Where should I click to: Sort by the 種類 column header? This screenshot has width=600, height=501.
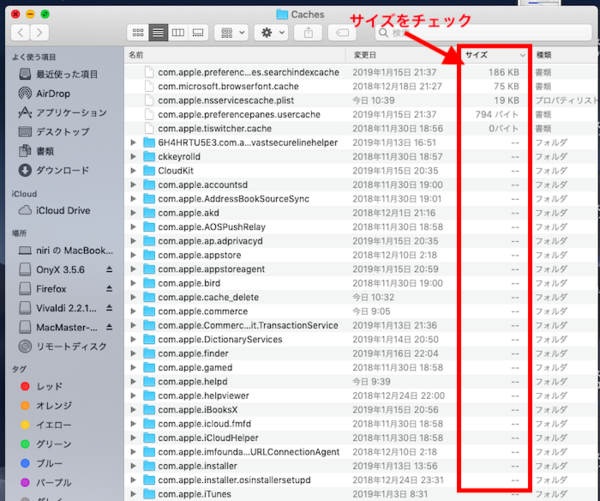(564, 55)
